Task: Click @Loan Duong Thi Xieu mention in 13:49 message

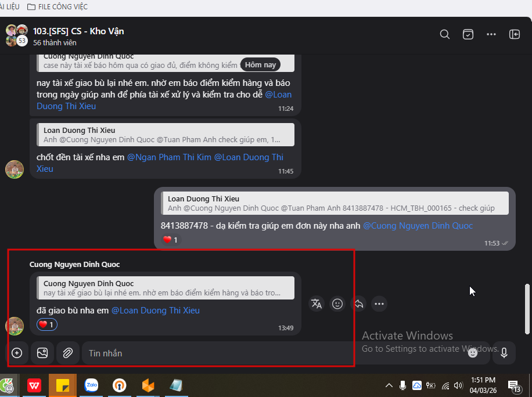Action: pyautogui.click(x=156, y=311)
